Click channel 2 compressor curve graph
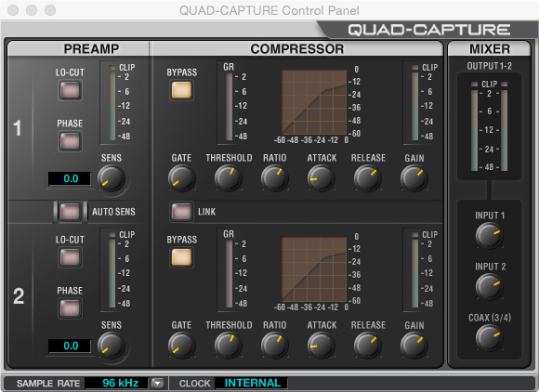 [x=314, y=269]
